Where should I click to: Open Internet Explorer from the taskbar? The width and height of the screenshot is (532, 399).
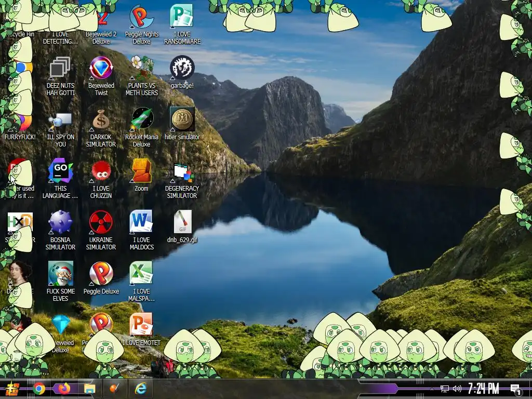coord(140,389)
